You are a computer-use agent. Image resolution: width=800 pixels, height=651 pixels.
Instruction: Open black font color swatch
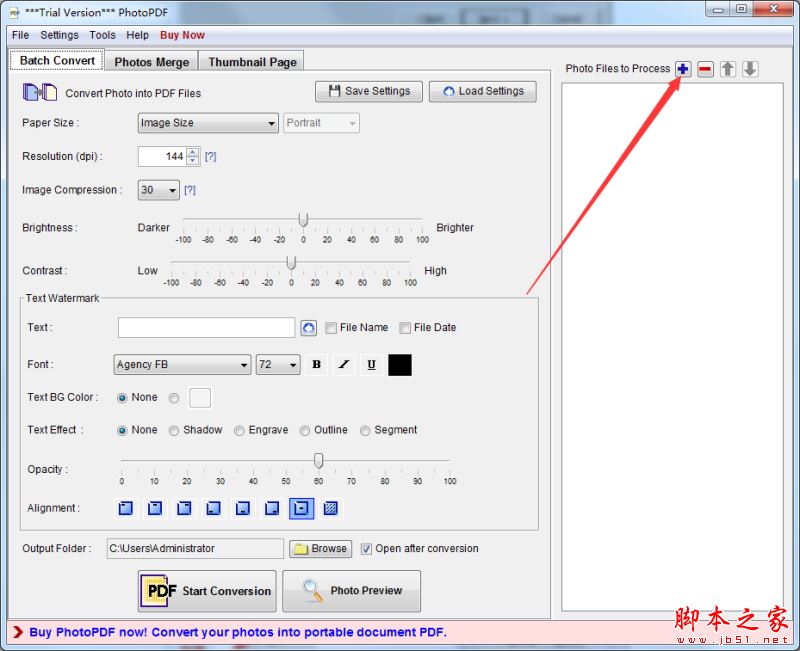(x=400, y=365)
